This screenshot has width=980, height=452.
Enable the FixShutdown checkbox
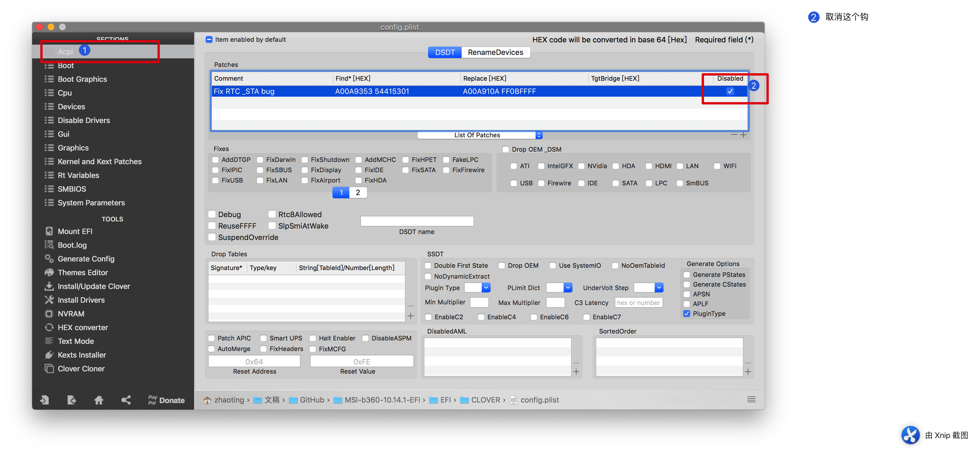coord(305,160)
